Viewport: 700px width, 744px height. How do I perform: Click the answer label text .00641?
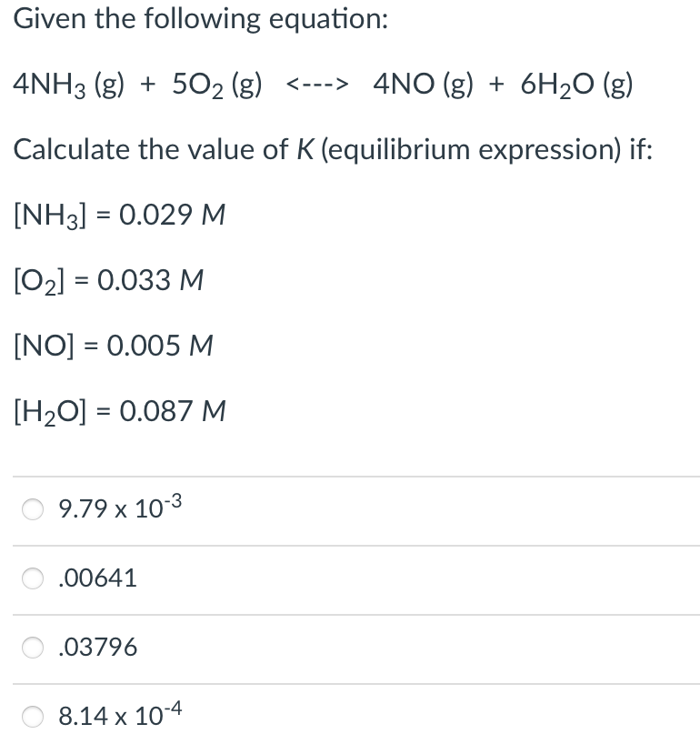pyautogui.click(x=97, y=578)
